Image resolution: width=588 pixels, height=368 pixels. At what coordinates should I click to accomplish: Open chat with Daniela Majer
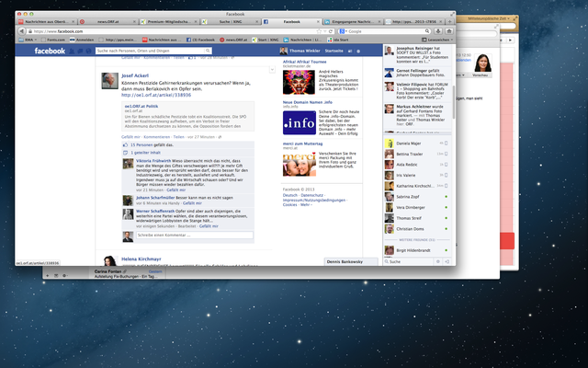tap(416, 144)
